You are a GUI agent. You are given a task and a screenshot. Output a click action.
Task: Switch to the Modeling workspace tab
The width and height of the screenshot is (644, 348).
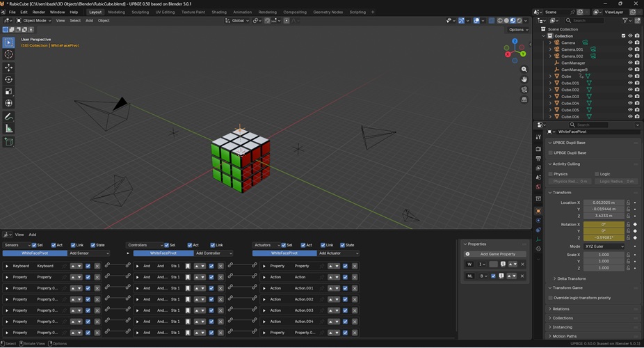click(x=116, y=13)
